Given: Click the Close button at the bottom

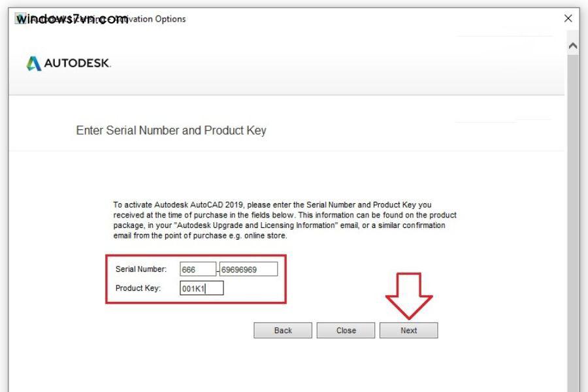Looking at the screenshot, I should pos(346,330).
